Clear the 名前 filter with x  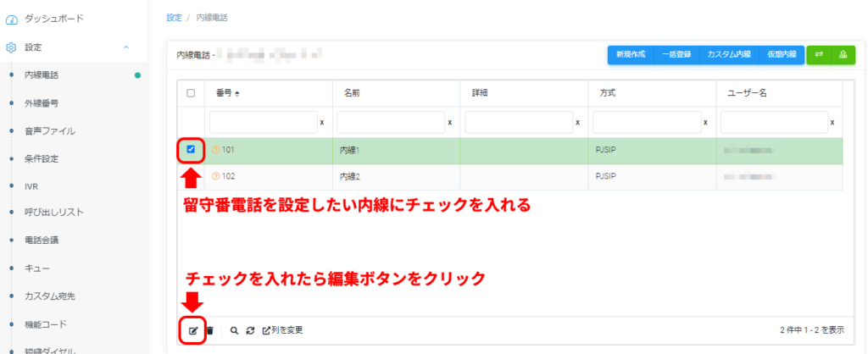(x=449, y=123)
